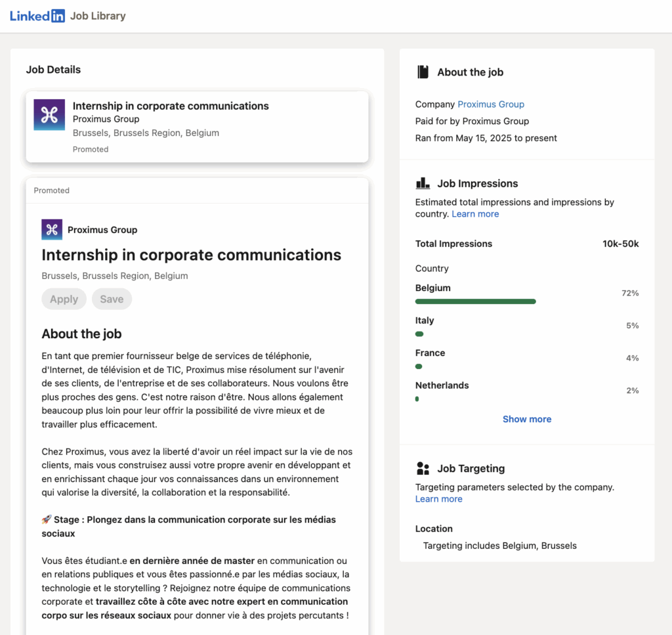Click the Chez Proximus paragraph
672x635 pixels.
[197, 472]
